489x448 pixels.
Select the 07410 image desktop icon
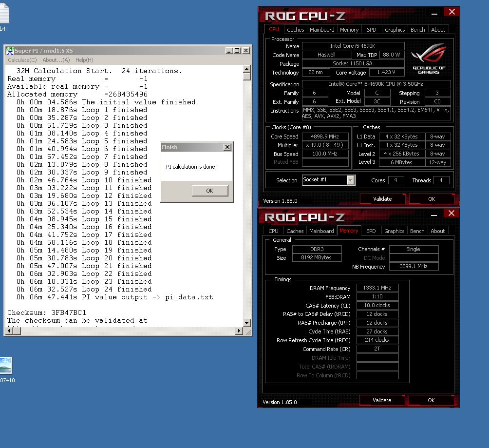6,370
